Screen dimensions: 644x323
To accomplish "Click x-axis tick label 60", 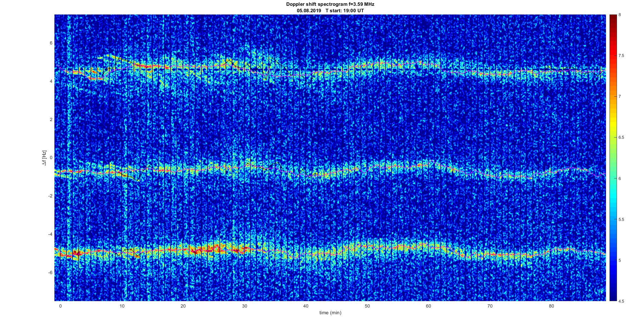I will (x=429, y=306).
